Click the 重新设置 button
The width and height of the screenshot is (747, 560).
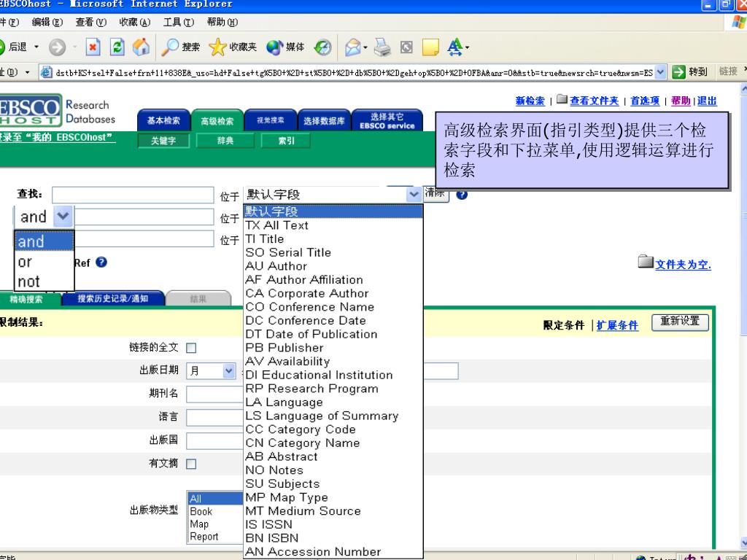(680, 322)
